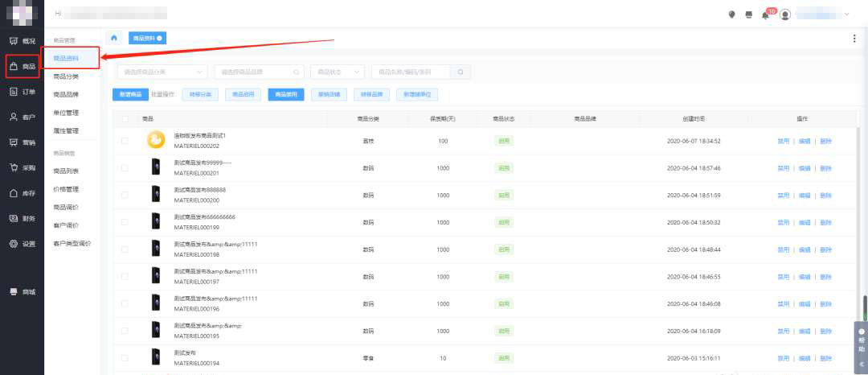Viewport: 868px width, 375px height.
Task: Click the search magnifier button
Action: click(461, 72)
